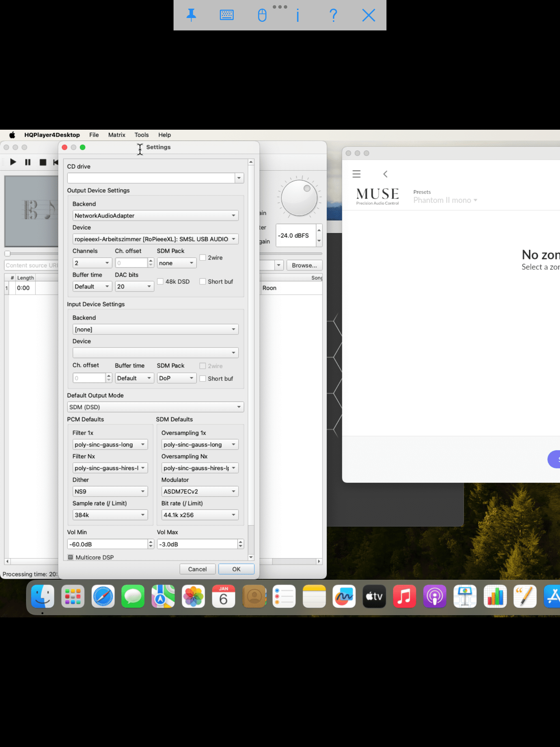Open the Apple menu

pos(12,135)
